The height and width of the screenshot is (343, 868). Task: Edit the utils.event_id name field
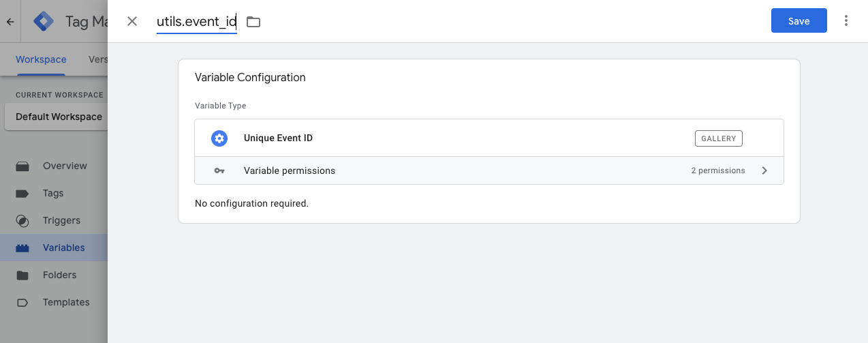(196, 22)
